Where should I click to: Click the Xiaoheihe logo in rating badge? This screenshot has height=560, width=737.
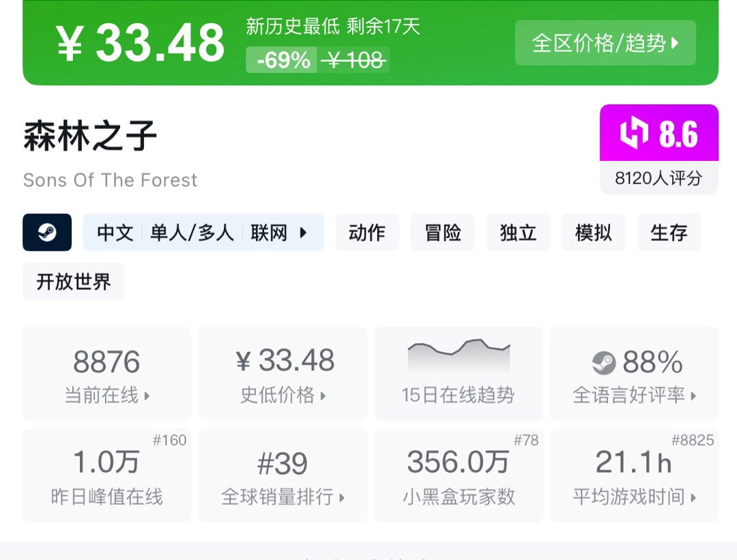[634, 133]
